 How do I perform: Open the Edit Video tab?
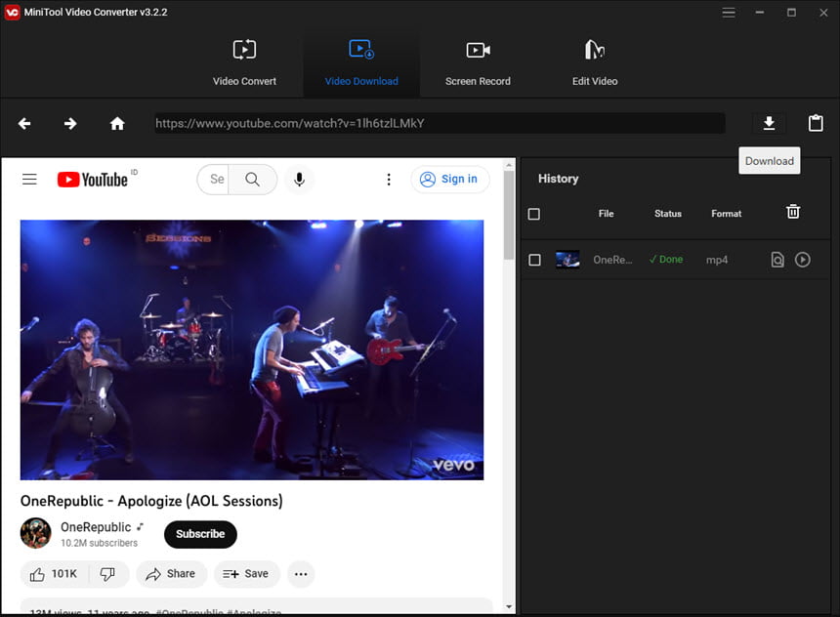tap(595, 62)
